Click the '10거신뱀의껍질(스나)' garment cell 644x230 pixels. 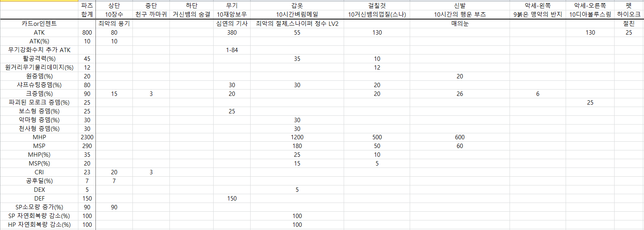click(x=377, y=14)
